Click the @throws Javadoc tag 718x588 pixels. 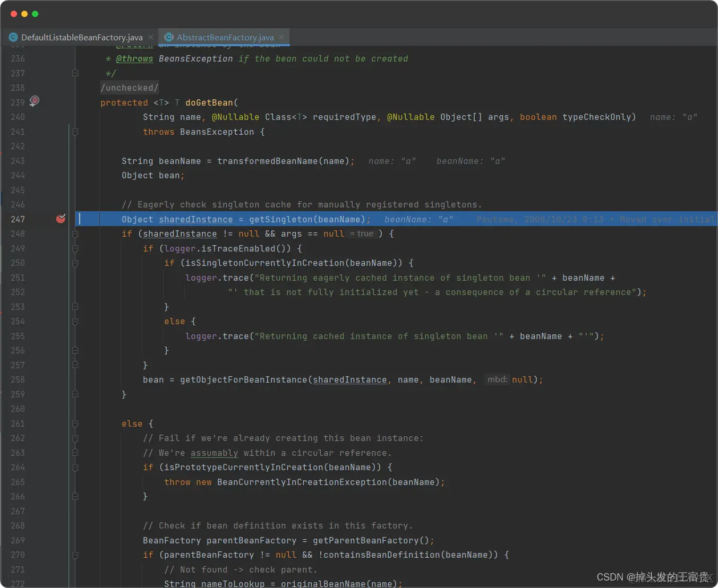click(134, 59)
